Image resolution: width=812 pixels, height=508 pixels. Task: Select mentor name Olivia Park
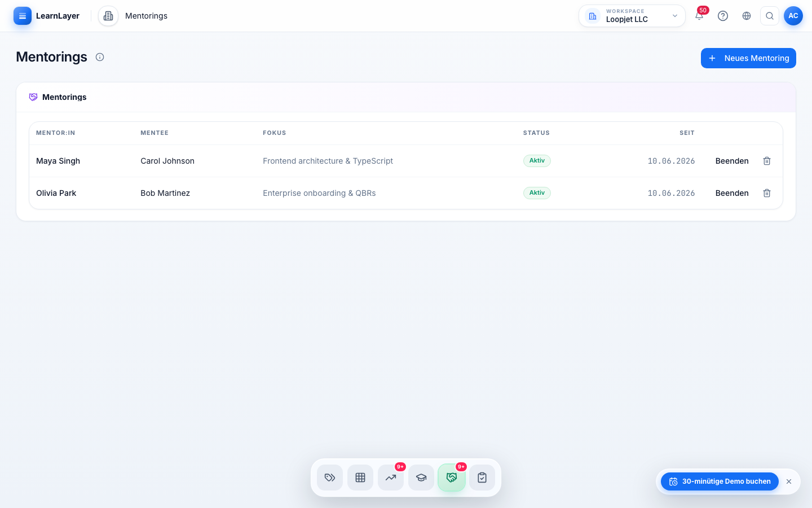coord(56,193)
